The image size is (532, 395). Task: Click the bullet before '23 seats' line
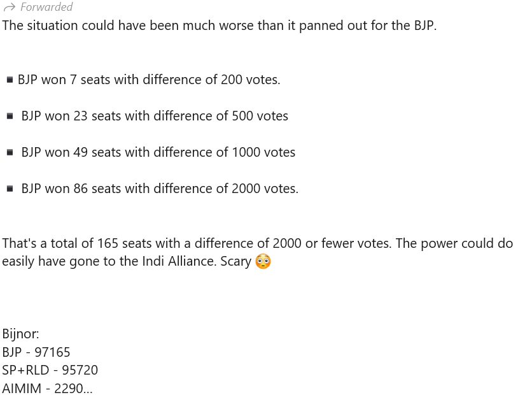[10, 116]
